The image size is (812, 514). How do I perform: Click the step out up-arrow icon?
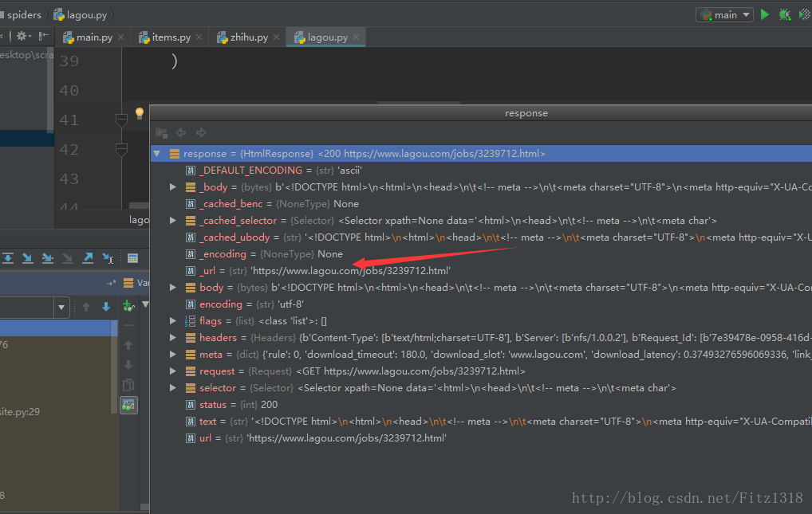click(x=88, y=257)
